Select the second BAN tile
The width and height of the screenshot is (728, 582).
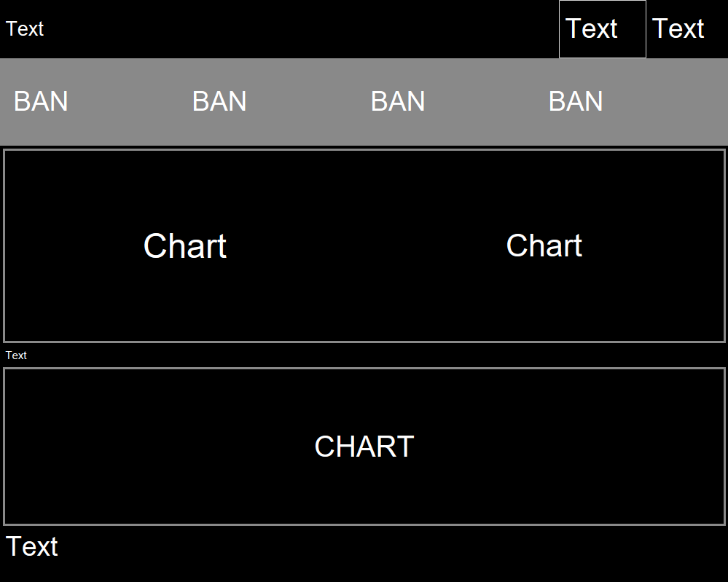[x=219, y=101]
